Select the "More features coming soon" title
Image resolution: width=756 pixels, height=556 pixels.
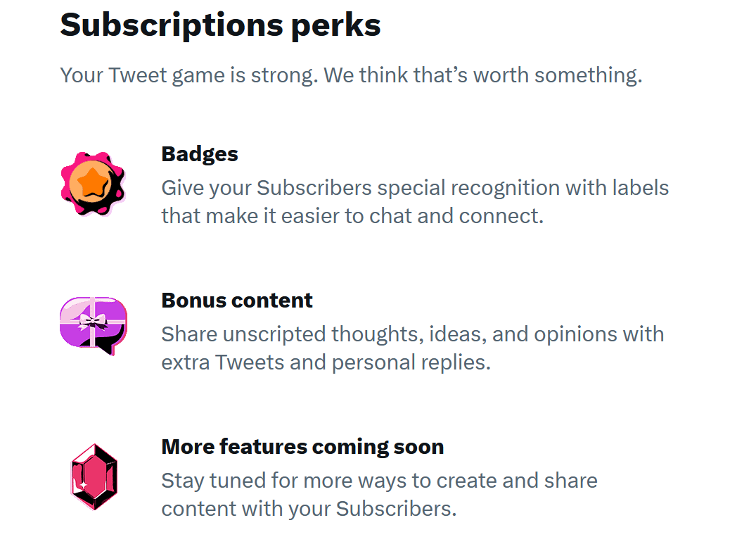[302, 447]
